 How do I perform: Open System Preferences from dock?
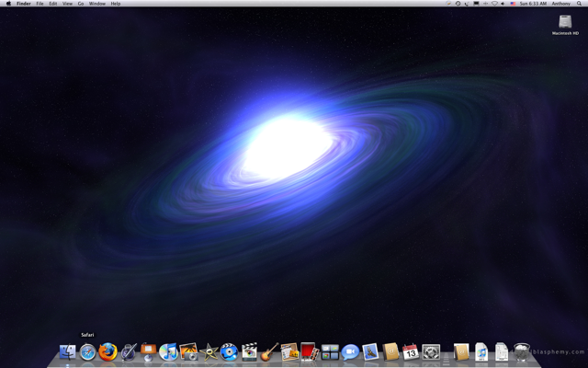[431, 352]
